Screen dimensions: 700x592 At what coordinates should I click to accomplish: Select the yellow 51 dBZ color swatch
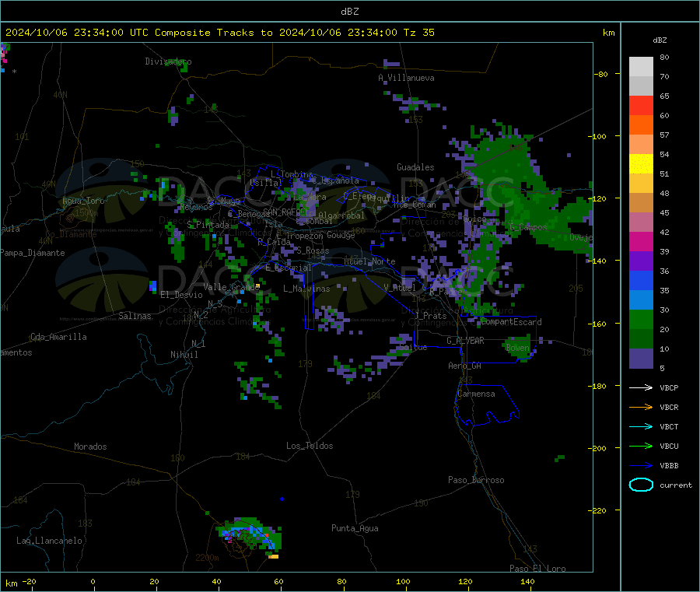(641, 164)
